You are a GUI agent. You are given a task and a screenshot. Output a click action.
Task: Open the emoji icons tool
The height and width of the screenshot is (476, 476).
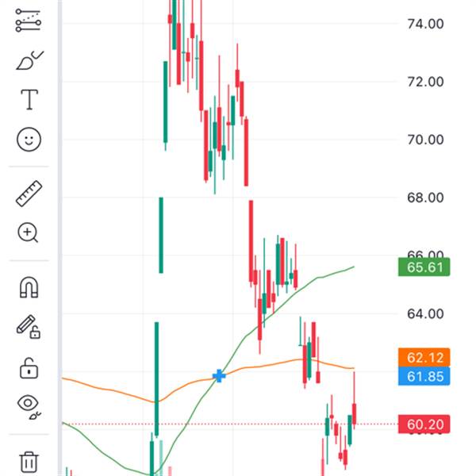[x=29, y=140]
